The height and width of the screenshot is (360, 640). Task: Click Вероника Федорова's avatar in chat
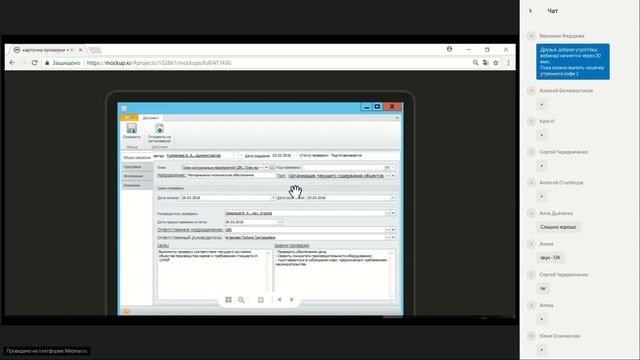531,36
